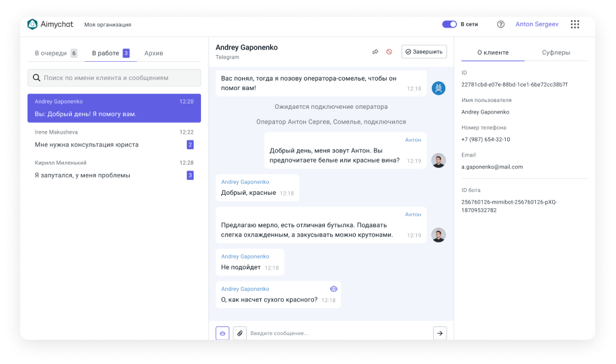Open the Кирилл Миленький conversation
Image resolution: width=616 pixels, height=364 pixels.
point(114,169)
